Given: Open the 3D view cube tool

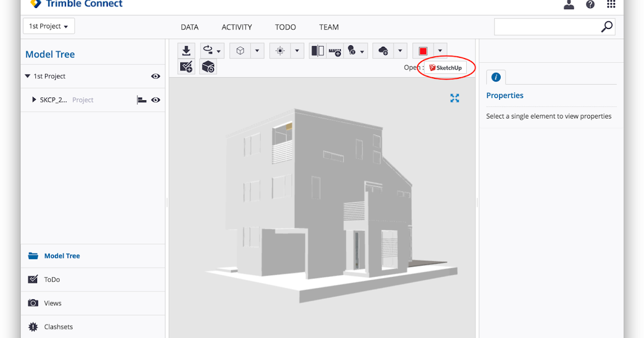Looking at the screenshot, I should (239, 50).
